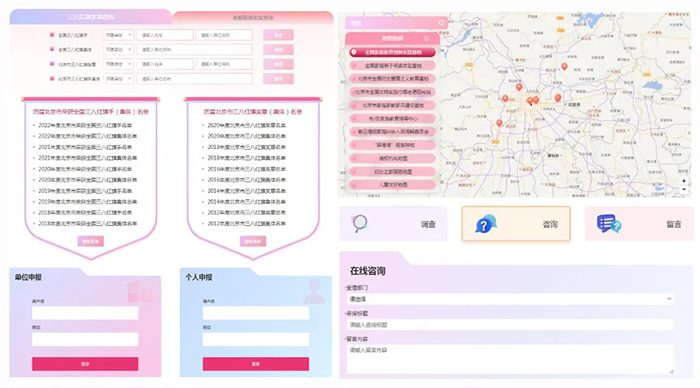Image resolution: width=700 pixels, height=388 pixels.
Task: Open the year dropdown in the first query row
Action: pos(118,35)
